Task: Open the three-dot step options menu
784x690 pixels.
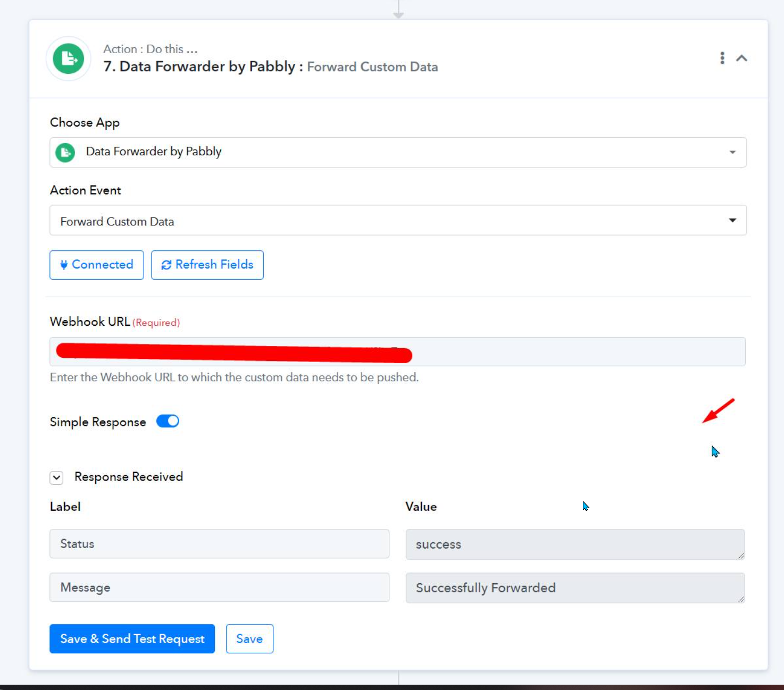Action: (722, 58)
